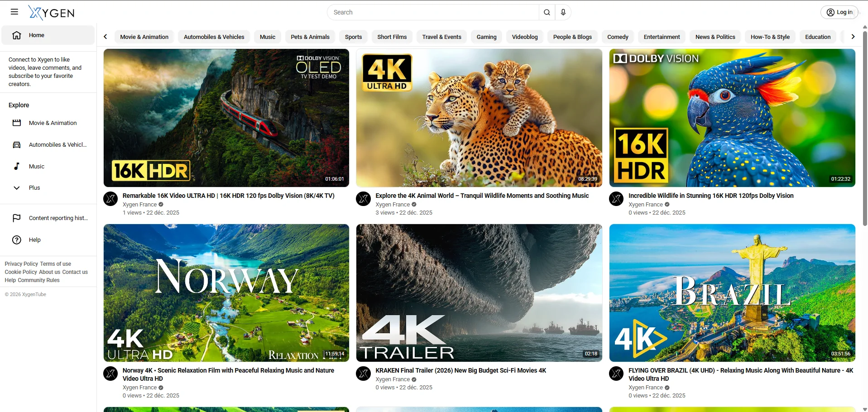Viewport: 868px width, 412px height.
Task: Activate voice search microphone icon
Action: pos(563,12)
